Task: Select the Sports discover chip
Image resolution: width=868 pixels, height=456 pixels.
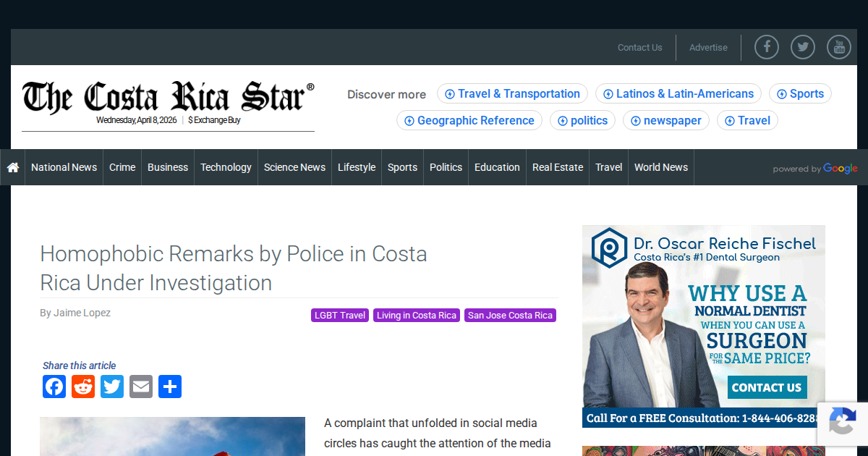Action: 800,94
